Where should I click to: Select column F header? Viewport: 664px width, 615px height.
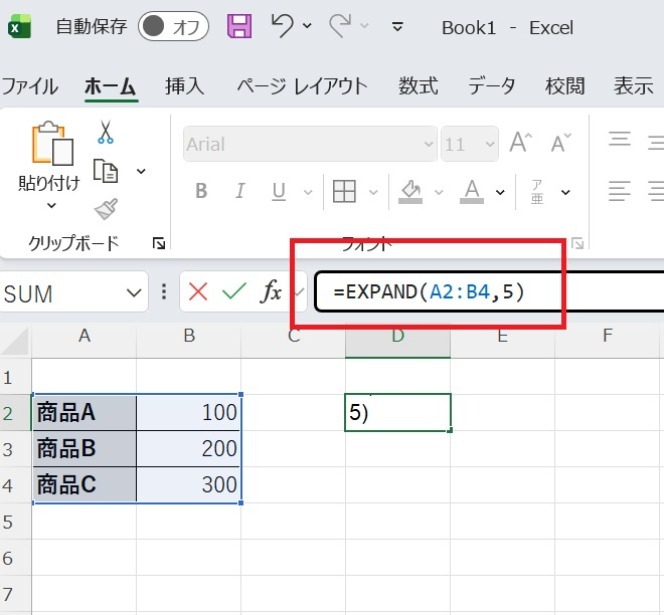[608, 335]
